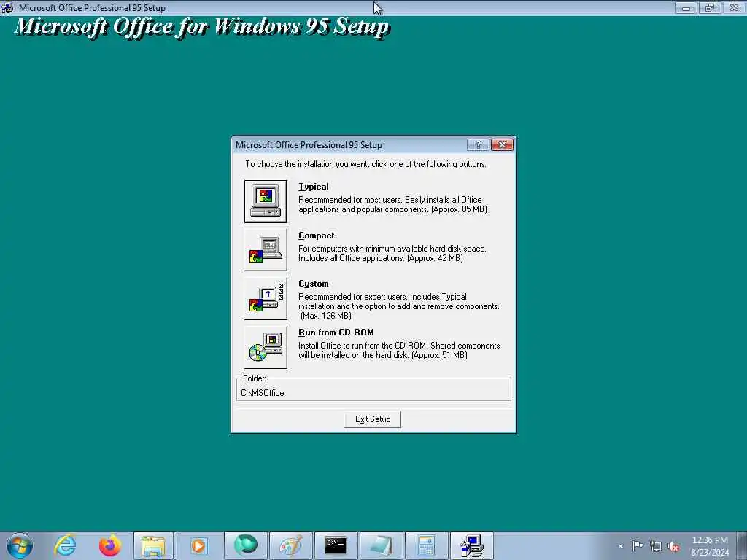Switch to the Command Prompt taskbar window
Screen dimensions: 747x560
click(x=336, y=545)
